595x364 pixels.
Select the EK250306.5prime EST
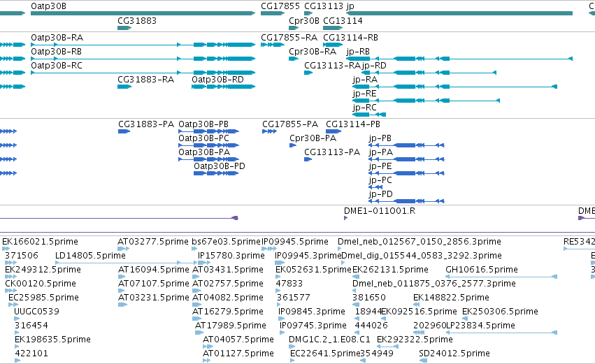[x=465, y=319]
